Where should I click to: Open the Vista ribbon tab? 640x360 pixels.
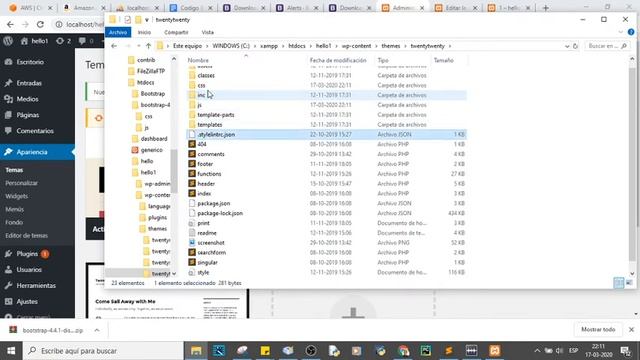207,32
